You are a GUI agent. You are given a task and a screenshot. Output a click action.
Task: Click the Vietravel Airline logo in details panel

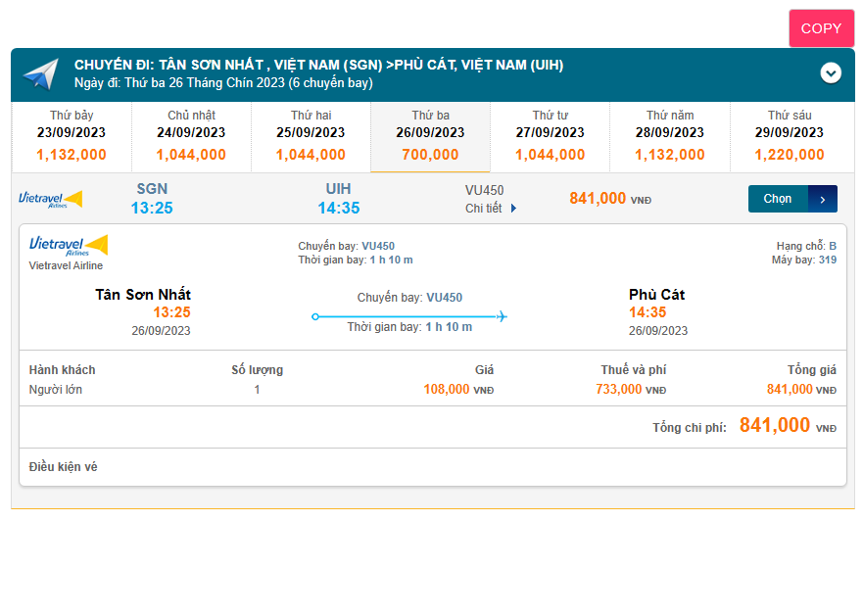pos(69,246)
